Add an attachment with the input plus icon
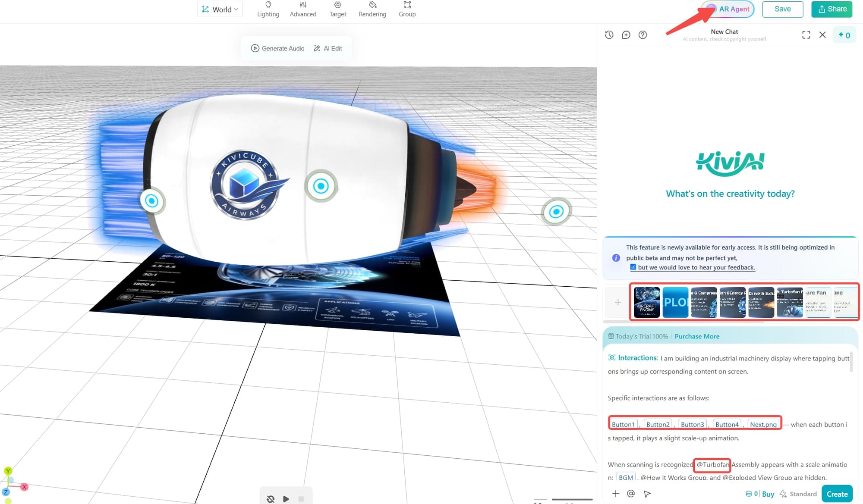 point(615,494)
